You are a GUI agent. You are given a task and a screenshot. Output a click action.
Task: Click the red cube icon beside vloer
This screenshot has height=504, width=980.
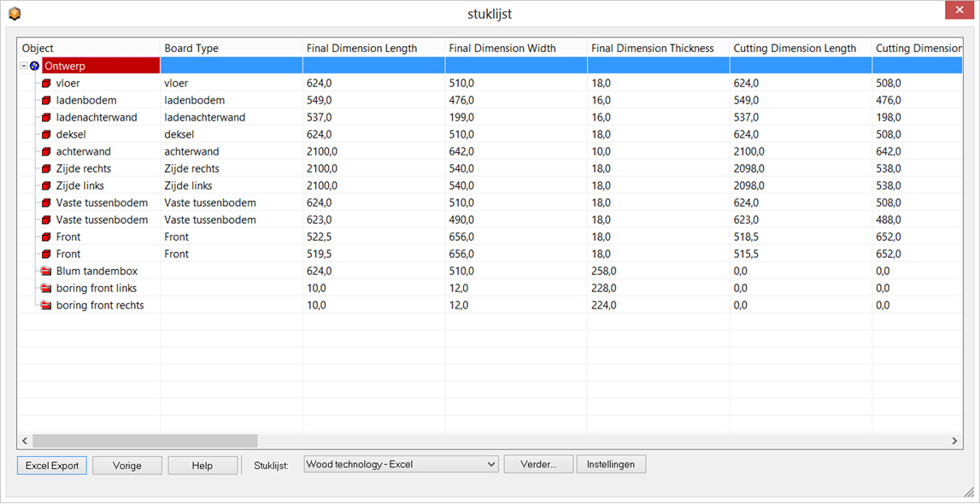46,84
